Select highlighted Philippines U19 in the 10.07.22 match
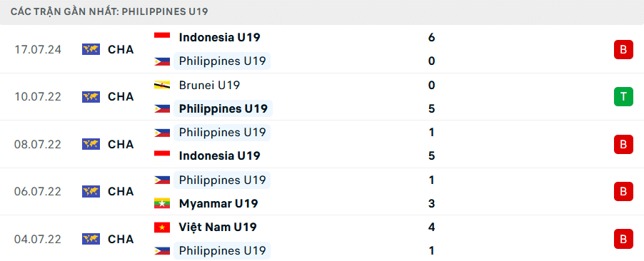 tap(223, 108)
